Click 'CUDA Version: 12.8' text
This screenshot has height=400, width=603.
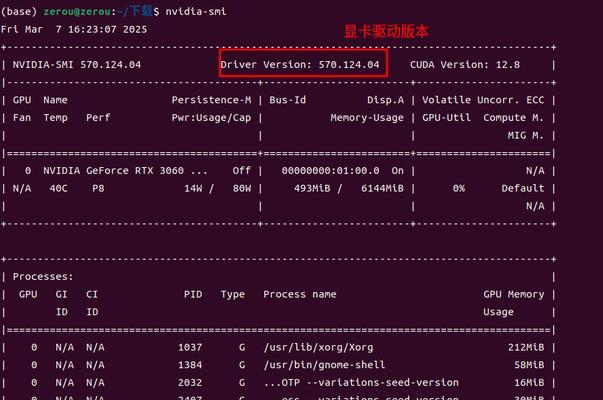(x=465, y=64)
